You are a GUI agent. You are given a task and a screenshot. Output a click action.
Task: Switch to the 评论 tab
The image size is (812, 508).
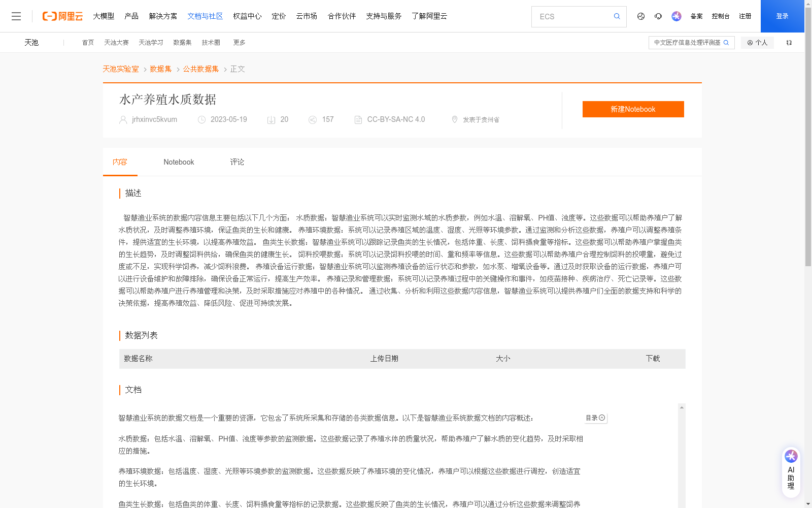click(237, 162)
